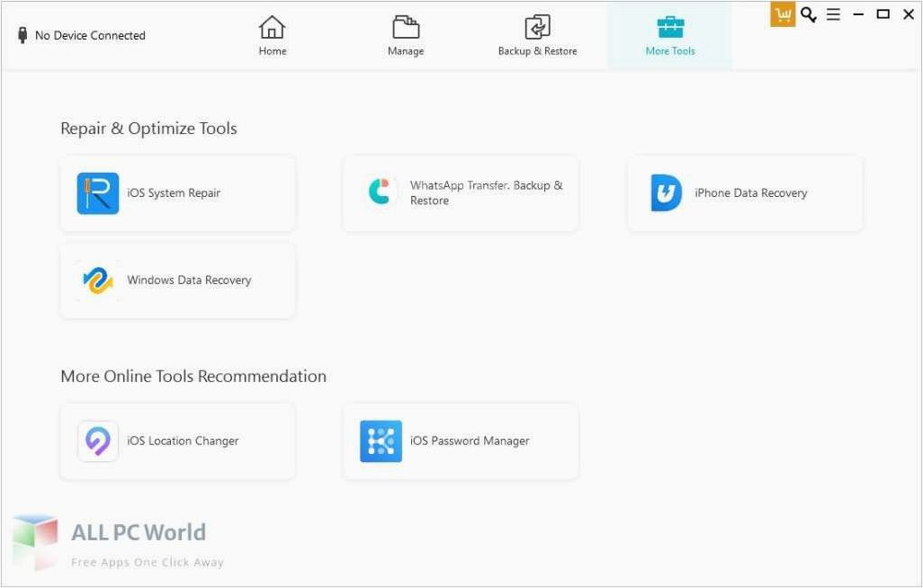Screen dimensions: 923x588
Task: Click the WhatsApp Transfer icon
Action: tap(381, 192)
